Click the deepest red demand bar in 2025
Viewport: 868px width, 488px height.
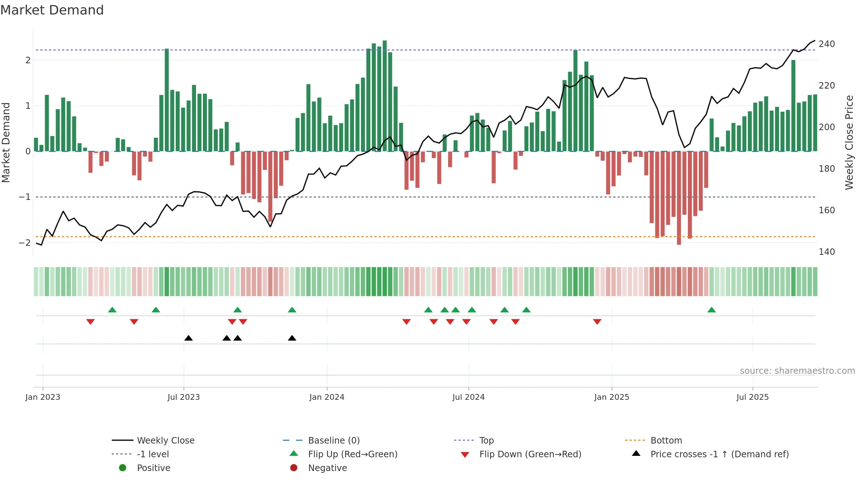[679, 198]
